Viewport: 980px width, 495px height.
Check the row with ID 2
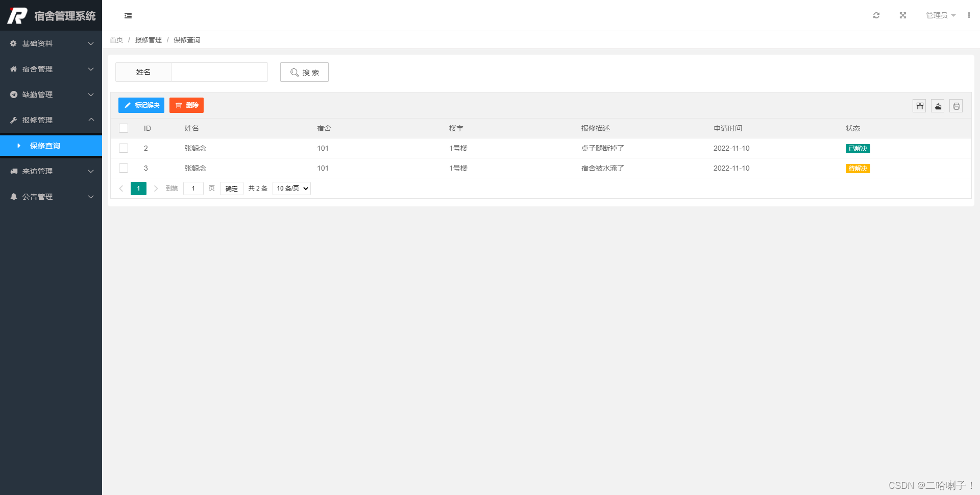[124, 148]
